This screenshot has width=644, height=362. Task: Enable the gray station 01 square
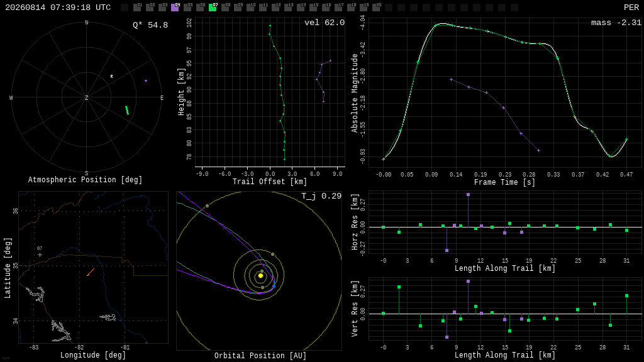coord(137,8)
